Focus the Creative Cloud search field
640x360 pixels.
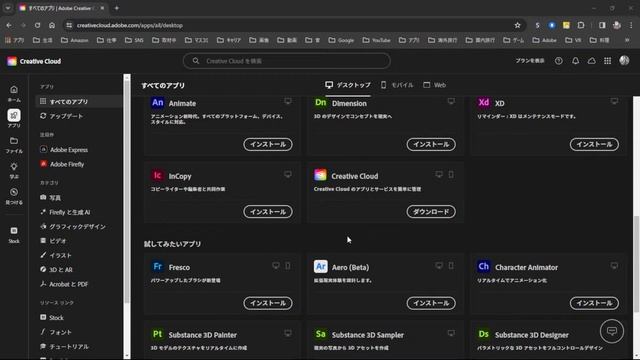click(x=287, y=61)
